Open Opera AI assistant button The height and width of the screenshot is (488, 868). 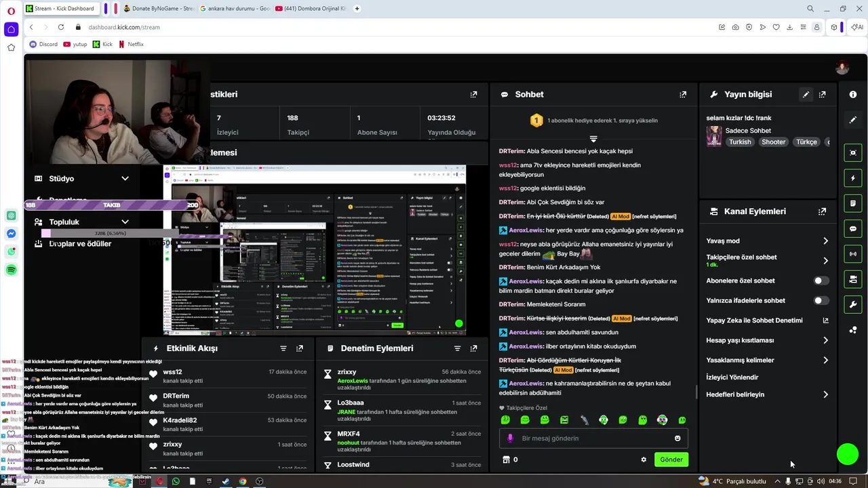[x=858, y=27]
